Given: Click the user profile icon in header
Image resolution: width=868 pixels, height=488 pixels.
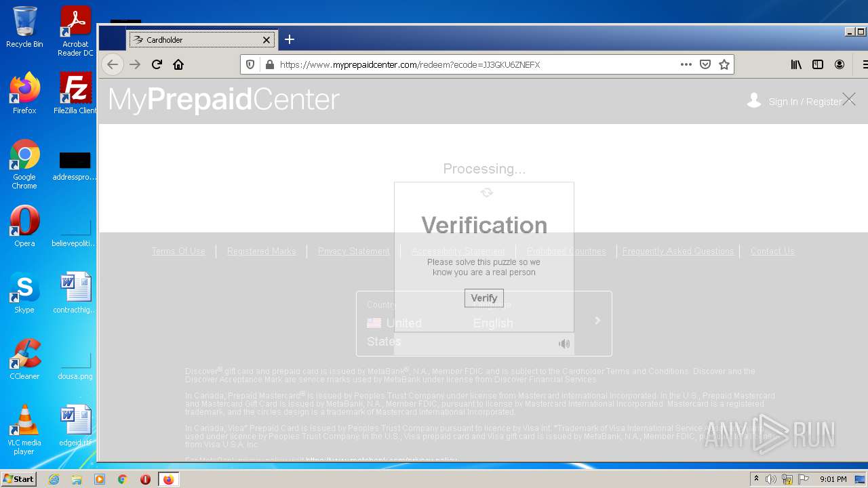Looking at the screenshot, I should coord(754,100).
